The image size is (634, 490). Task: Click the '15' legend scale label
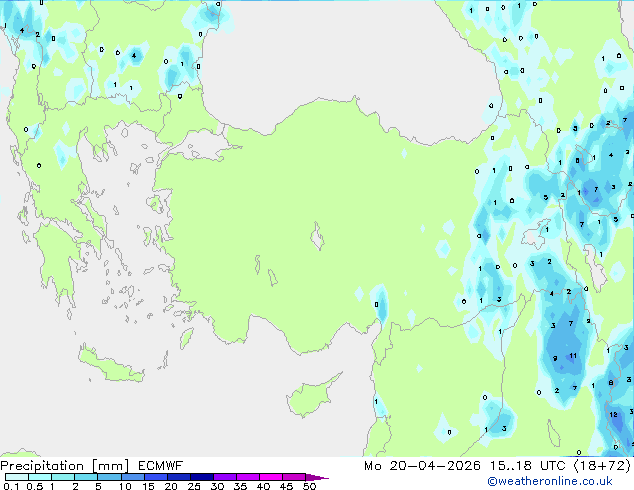click(x=148, y=486)
